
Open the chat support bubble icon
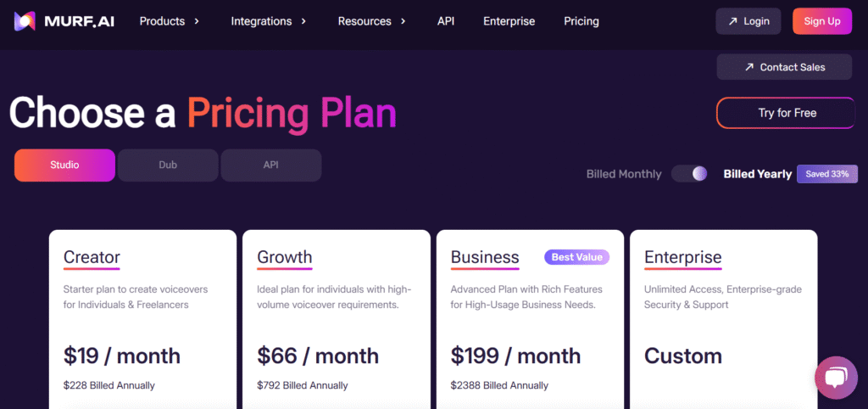click(836, 378)
